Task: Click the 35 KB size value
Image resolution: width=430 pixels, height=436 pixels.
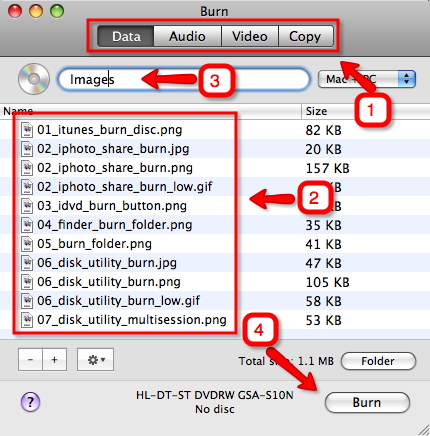Action: 323,225
